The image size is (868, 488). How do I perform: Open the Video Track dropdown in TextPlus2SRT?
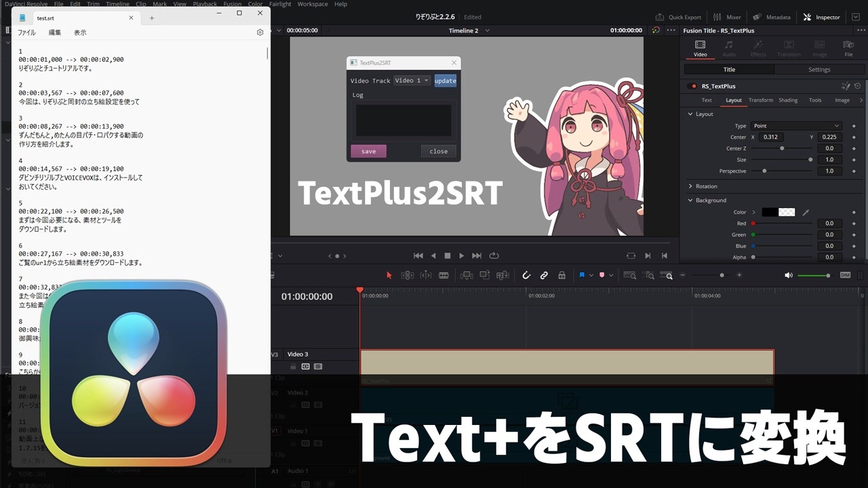[412, 81]
